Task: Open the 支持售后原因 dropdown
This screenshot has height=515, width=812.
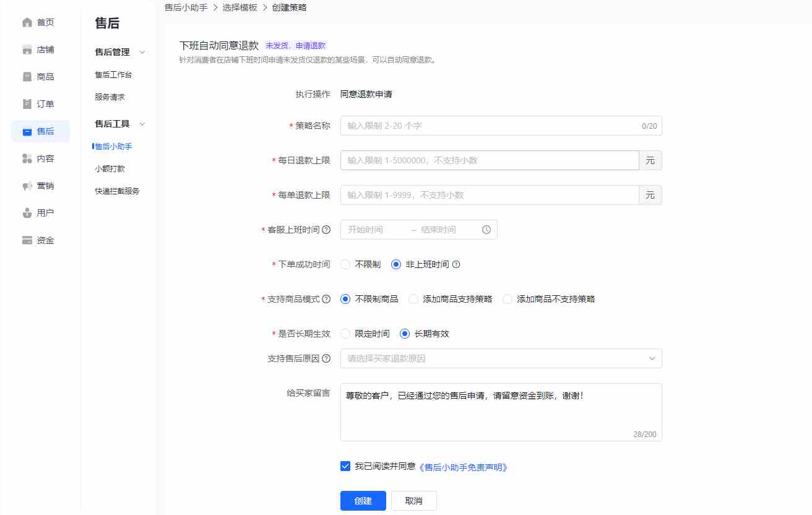Action: point(501,358)
